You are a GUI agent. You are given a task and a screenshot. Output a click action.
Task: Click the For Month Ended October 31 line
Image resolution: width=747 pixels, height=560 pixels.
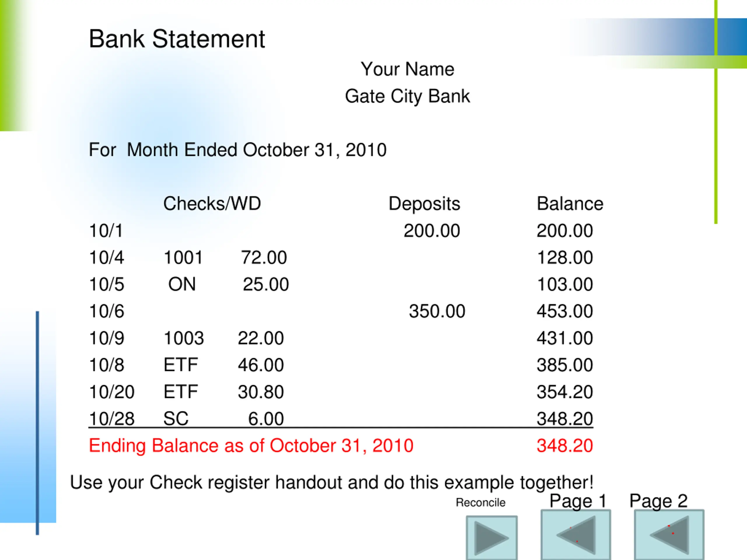(238, 150)
